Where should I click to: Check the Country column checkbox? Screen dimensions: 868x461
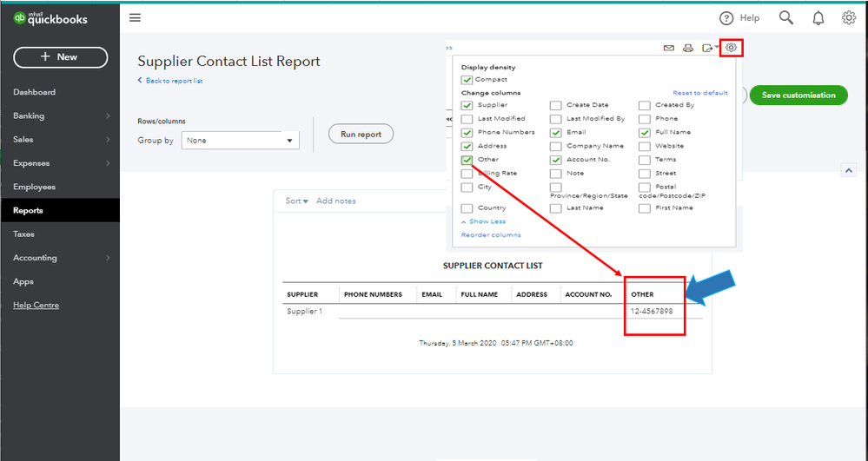pos(467,208)
